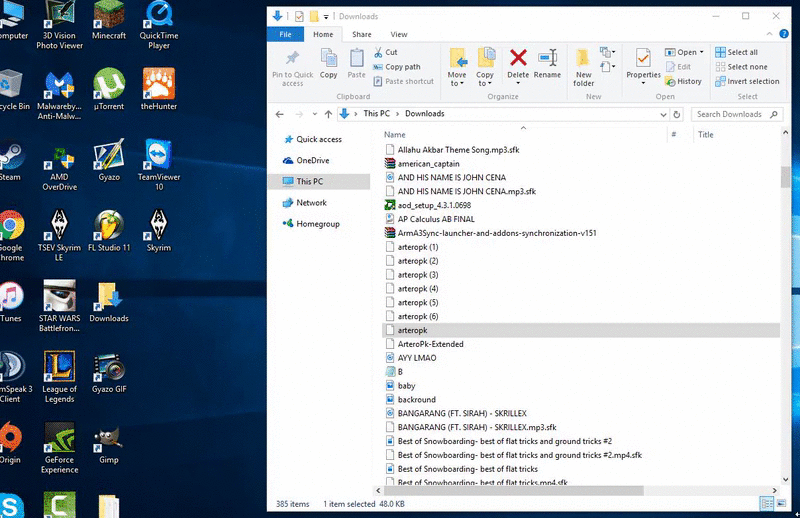The image size is (800, 518).
Task: Click the refresh address bar button
Action: [677, 114]
